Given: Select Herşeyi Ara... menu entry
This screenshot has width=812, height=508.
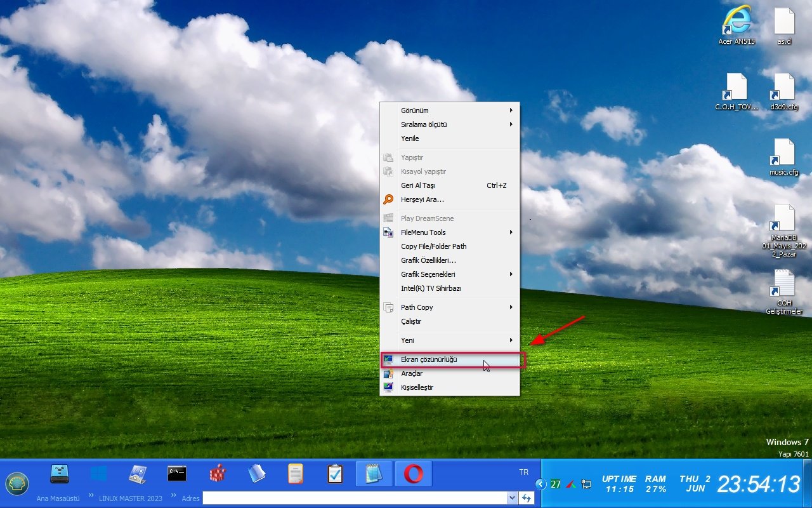Looking at the screenshot, I should pyautogui.click(x=450, y=199).
